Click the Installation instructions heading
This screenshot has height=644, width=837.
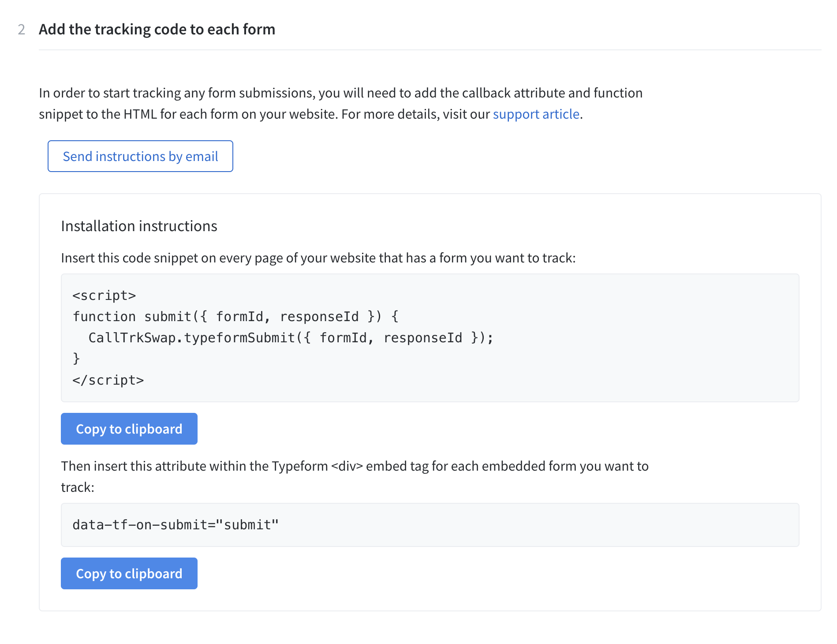click(x=139, y=226)
